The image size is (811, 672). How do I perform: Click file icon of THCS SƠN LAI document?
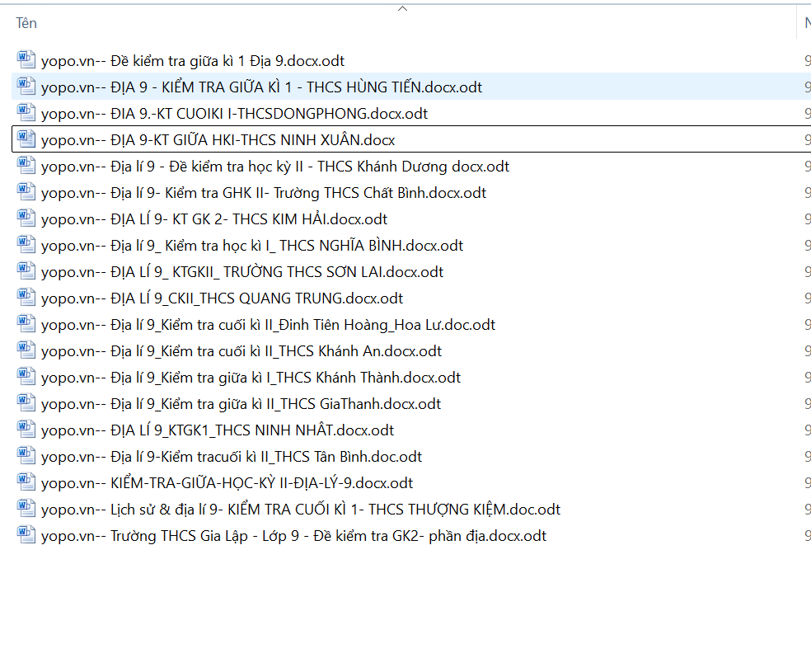(x=26, y=271)
